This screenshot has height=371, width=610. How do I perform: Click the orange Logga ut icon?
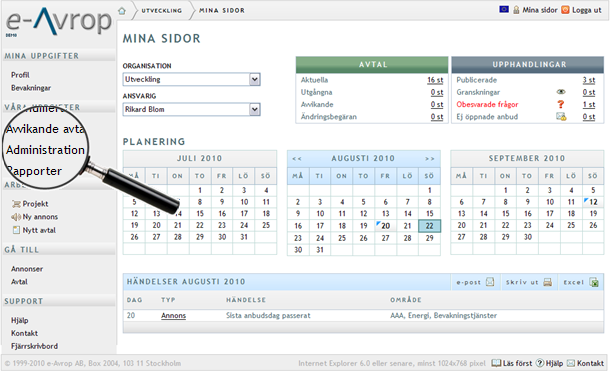tap(565, 10)
